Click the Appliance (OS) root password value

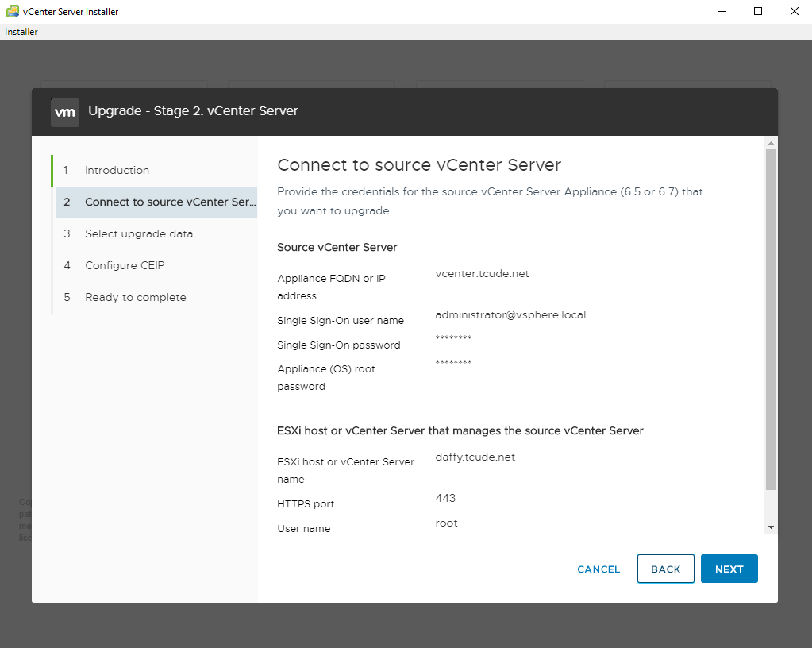(x=453, y=363)
